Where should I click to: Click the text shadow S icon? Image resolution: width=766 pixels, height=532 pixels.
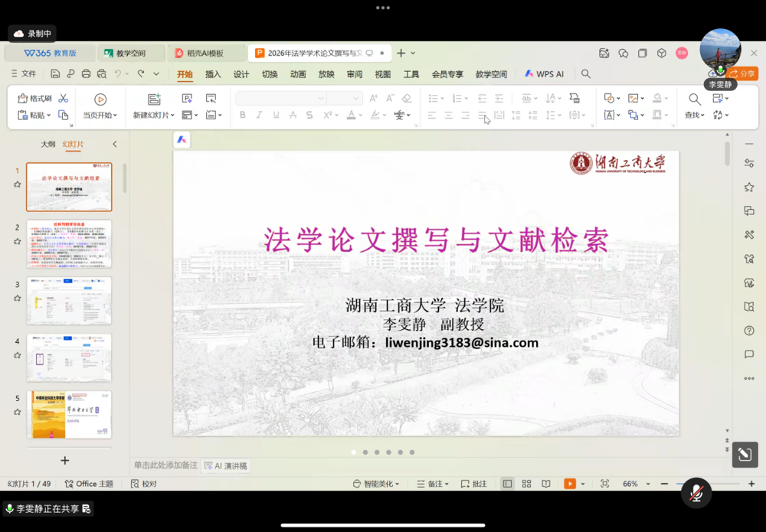(309, 115)
